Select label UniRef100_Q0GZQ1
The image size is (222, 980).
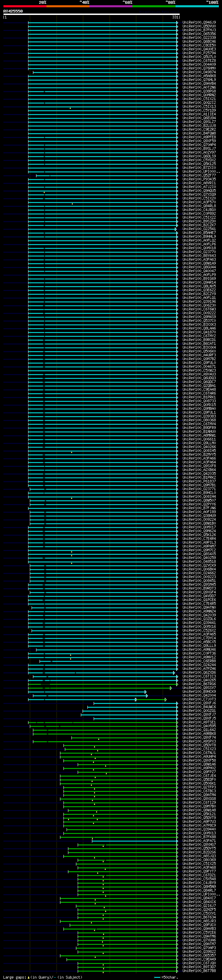pos(199,711)
